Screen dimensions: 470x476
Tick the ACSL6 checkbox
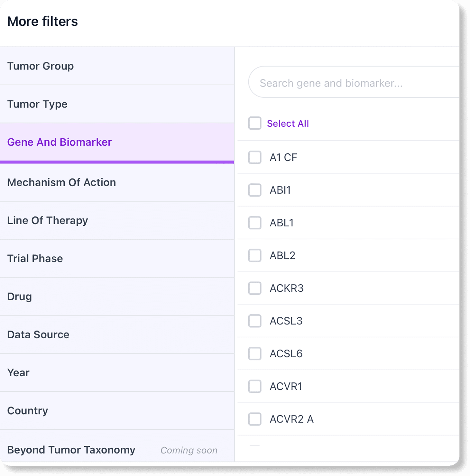[x=255, y=354]
